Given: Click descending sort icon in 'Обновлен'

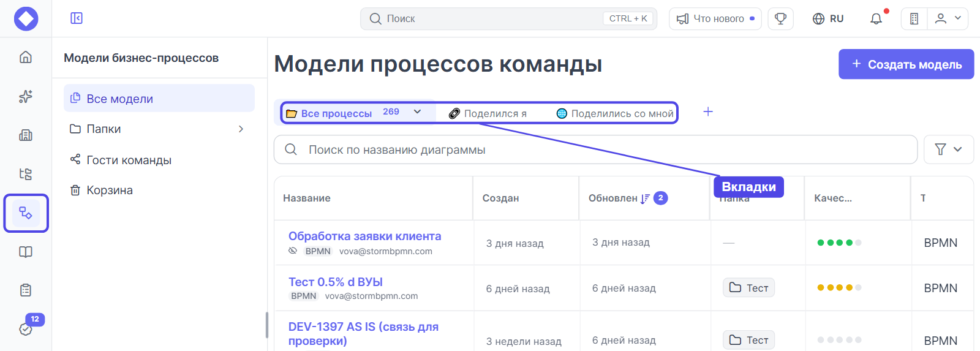Looking at the screenshot, I should coord(645,198).
